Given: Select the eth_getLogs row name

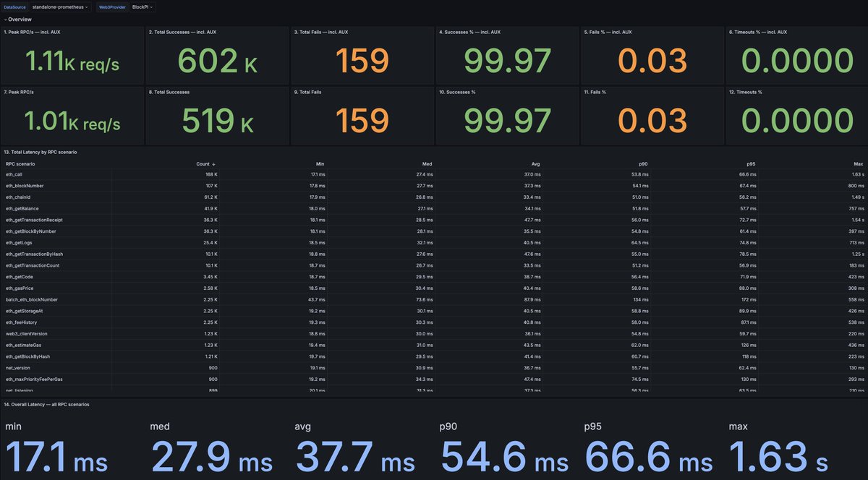Looking at the screenshot, I should click(17, 243).
